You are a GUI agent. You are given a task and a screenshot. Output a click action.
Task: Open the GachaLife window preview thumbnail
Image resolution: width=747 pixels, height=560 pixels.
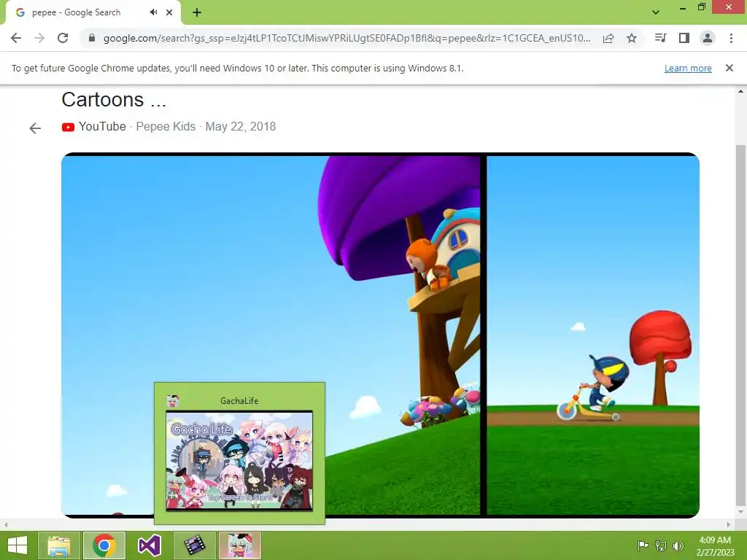tap(239, 461)
